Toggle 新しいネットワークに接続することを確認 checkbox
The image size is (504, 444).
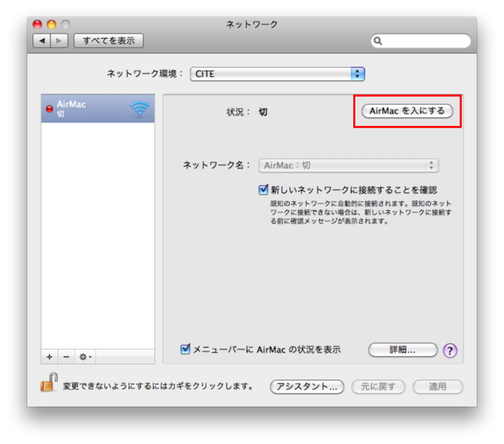263,190
